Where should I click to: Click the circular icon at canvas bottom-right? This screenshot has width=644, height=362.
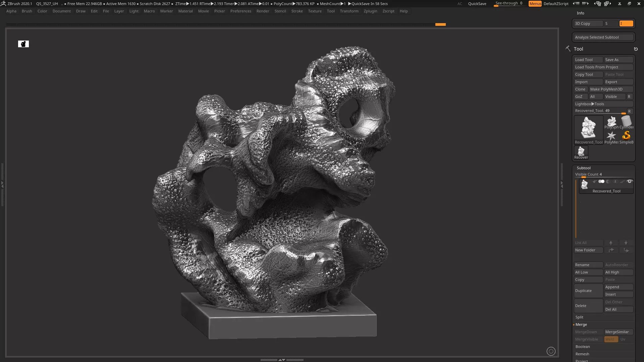551,351
